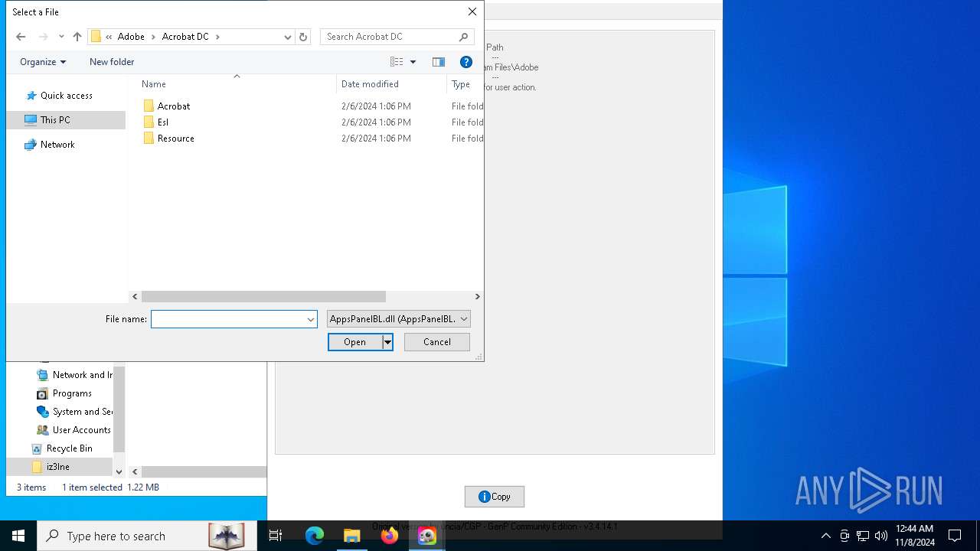Open File Explorer from taskbar
Image resolution: width=980 pixels, height=551 pixels.
(352, 536)
